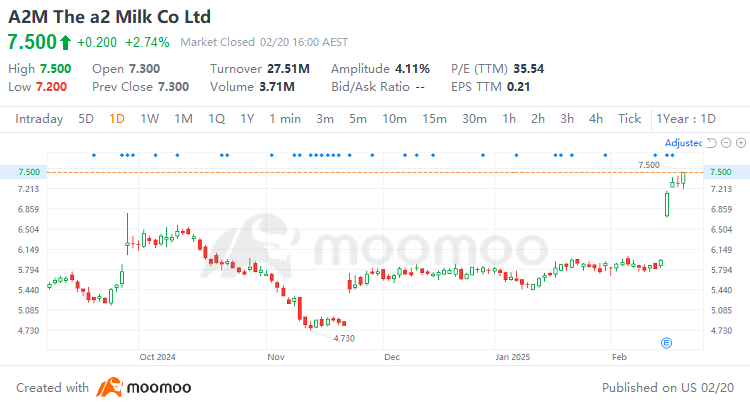Select the 3m interval

pyautogui.click(x=325, y=119)
